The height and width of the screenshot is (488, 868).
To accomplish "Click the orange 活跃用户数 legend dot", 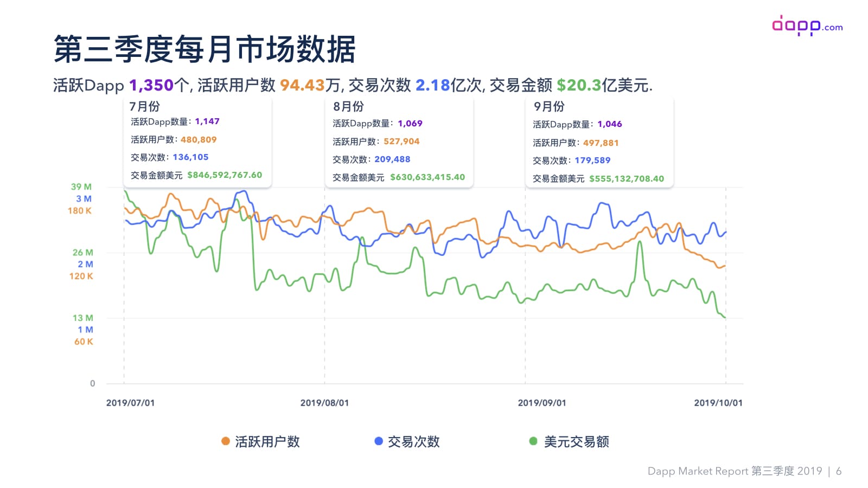I will (226, 441).
